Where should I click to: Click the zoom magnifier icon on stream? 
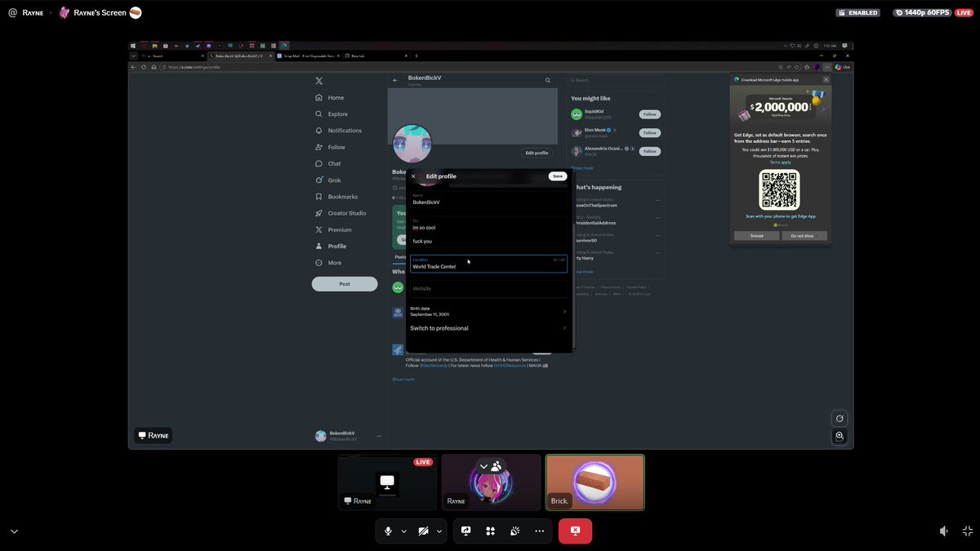pos(839,436)
